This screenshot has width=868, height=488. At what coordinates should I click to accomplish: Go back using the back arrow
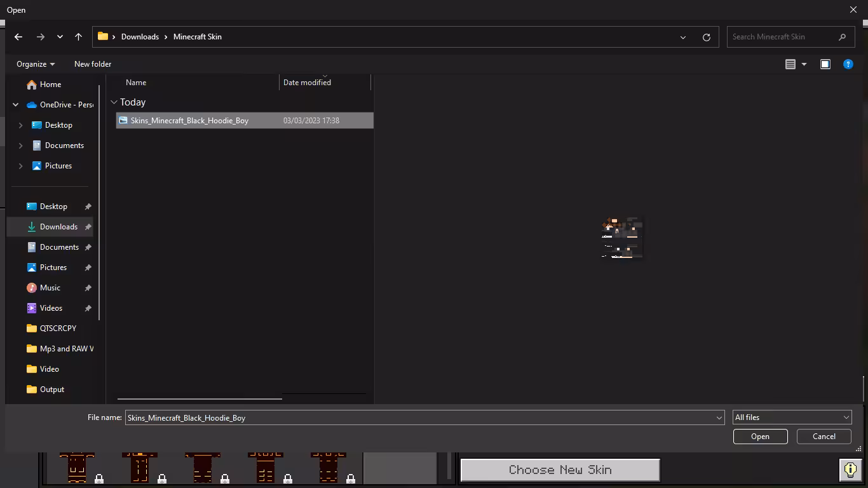[x=18, y=37]
